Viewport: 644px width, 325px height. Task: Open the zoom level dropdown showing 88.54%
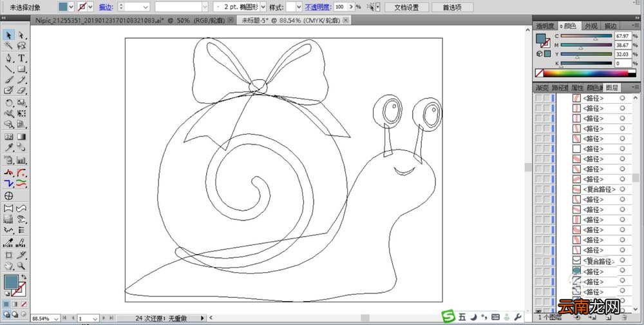[56, 319]
